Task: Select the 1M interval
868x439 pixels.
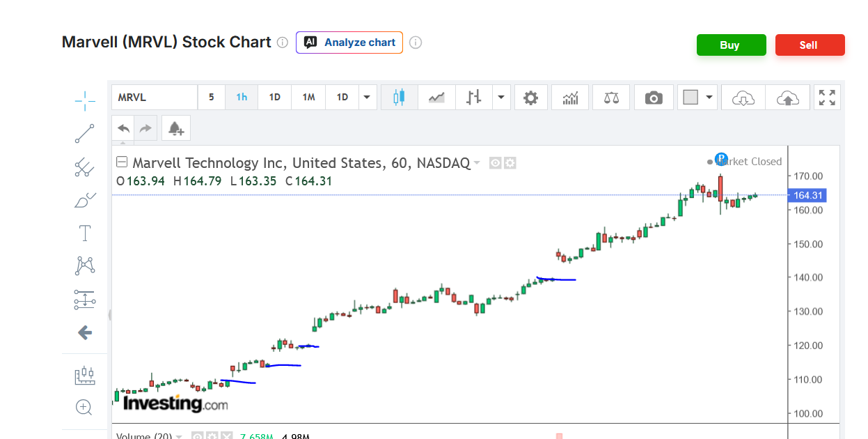Action: point(308,98)
